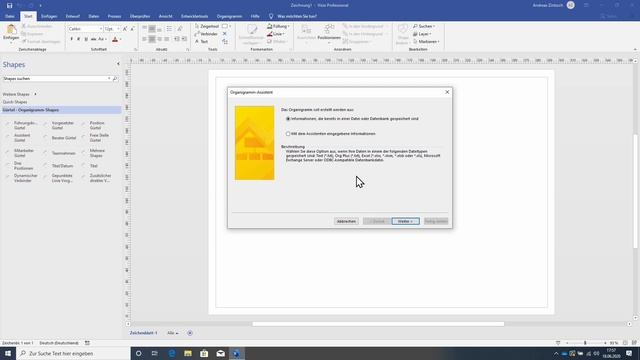Toggle italic formatting in Schriftart group

pyautogui.click(x=78, y=39)
